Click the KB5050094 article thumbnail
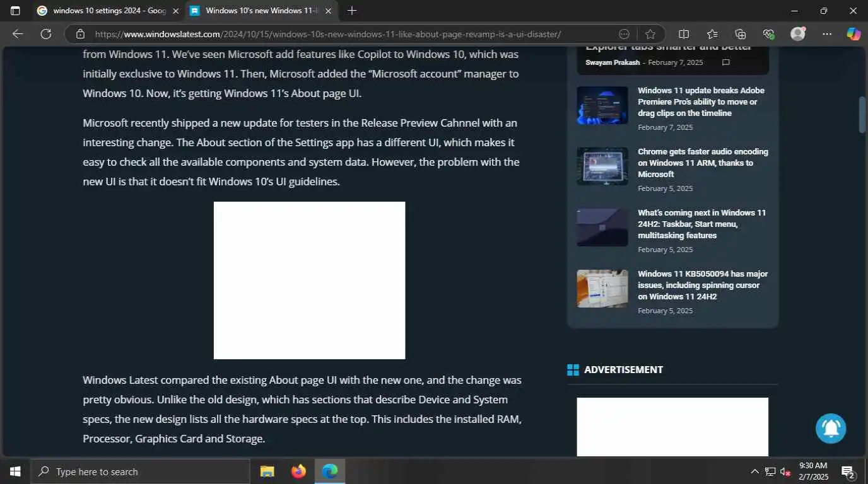 coord(602,289)
